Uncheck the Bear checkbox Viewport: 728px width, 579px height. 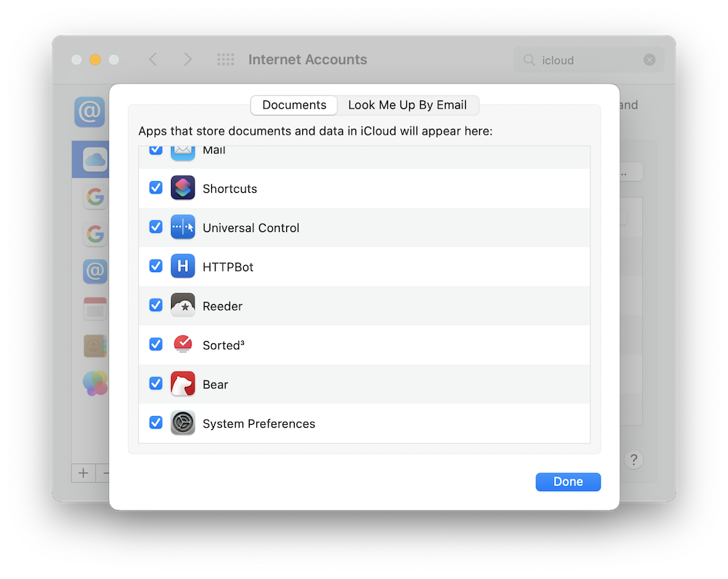click(x=155, y=383)
